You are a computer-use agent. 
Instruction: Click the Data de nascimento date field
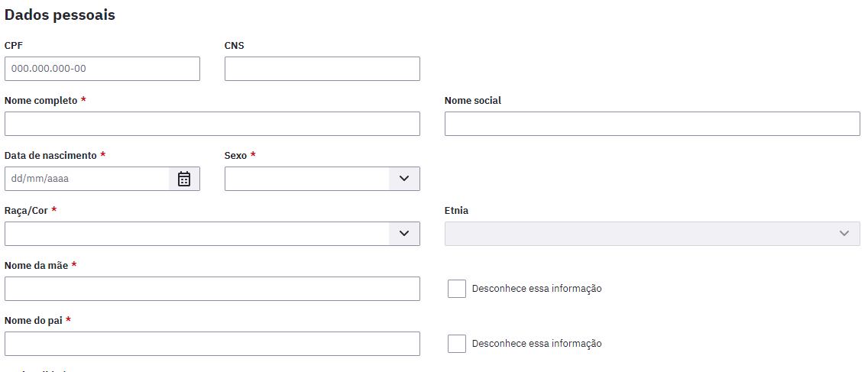point(87,179)
